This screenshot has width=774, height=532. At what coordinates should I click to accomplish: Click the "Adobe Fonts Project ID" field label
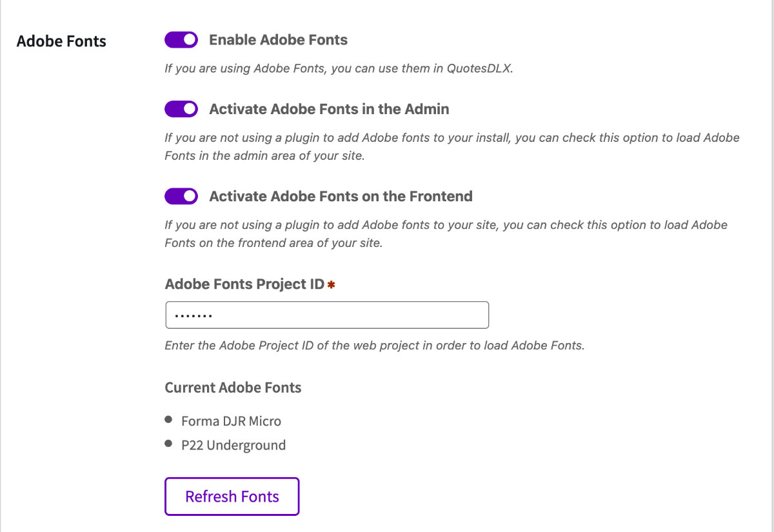point(244,284)
